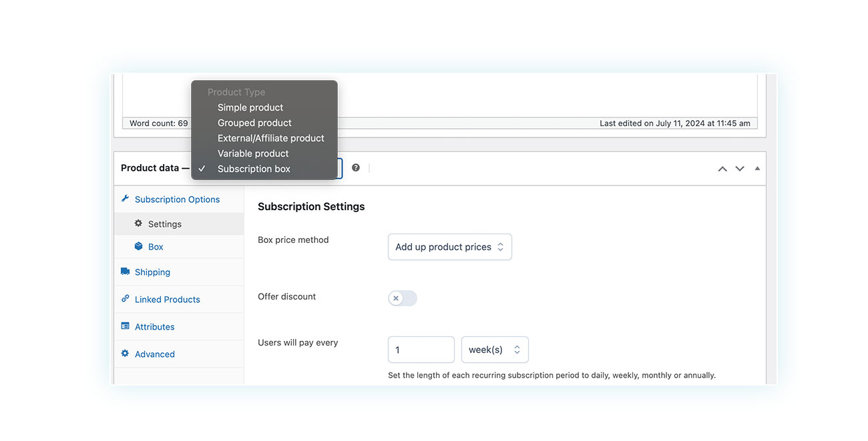Click the truck icon beside Shipping
Screen dimensions: 868x441
(125, 272)
